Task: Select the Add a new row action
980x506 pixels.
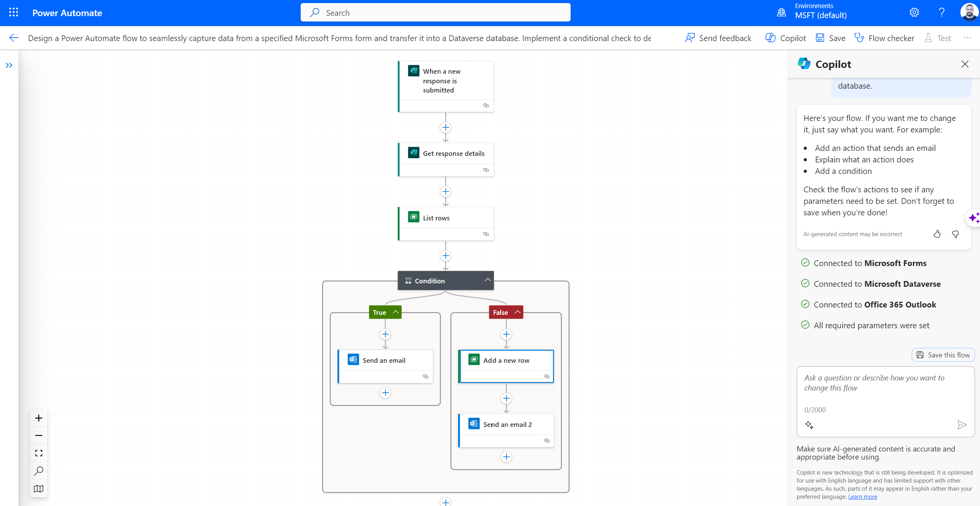Action: coord(506,360)
